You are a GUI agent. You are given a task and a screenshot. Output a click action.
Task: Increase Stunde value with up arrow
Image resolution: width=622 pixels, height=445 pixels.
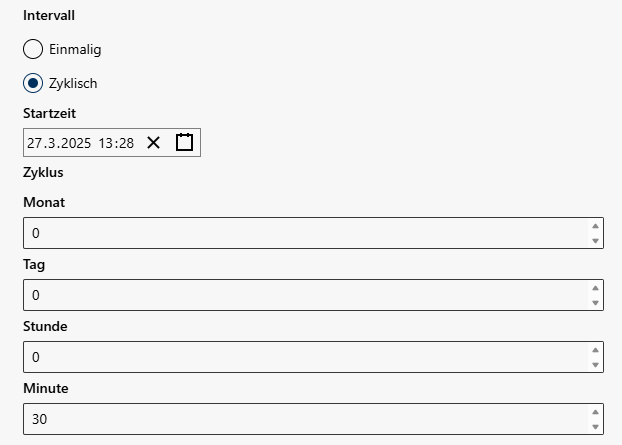(595, 350)
